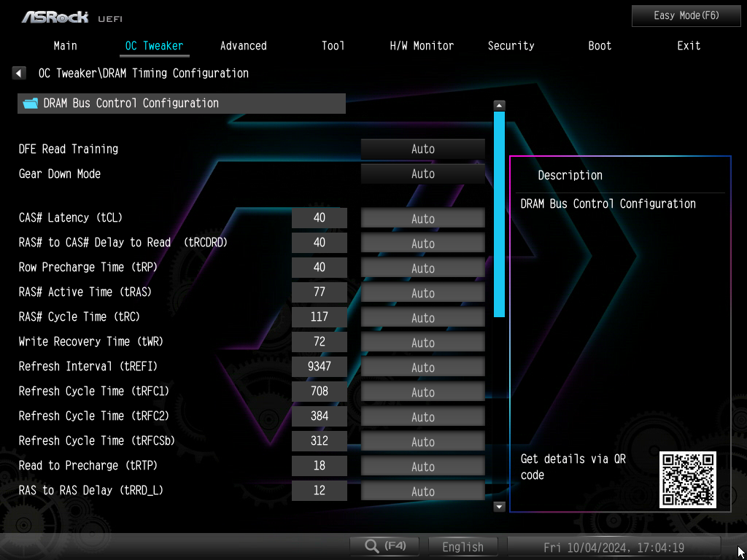Open the DFE Read Training Auto dropdown
The height and width of the screenshot is (560, 747).
click(422, 149)
